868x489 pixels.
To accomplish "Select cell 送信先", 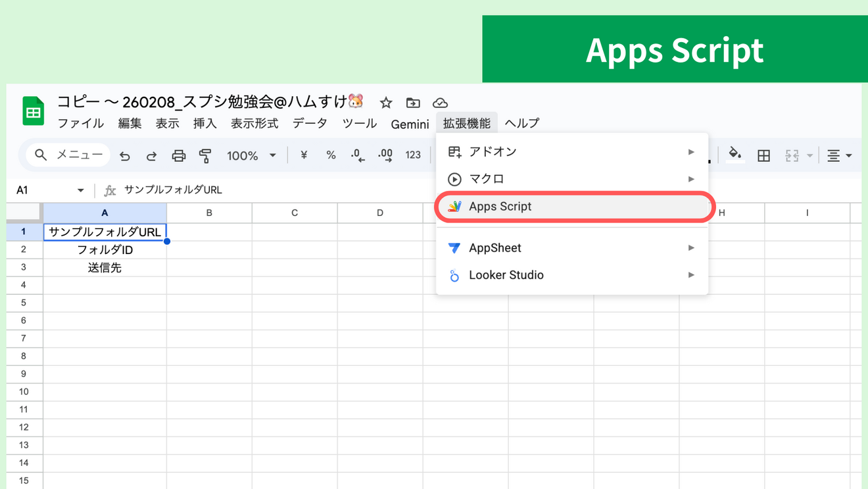I will tap(105, 268).
